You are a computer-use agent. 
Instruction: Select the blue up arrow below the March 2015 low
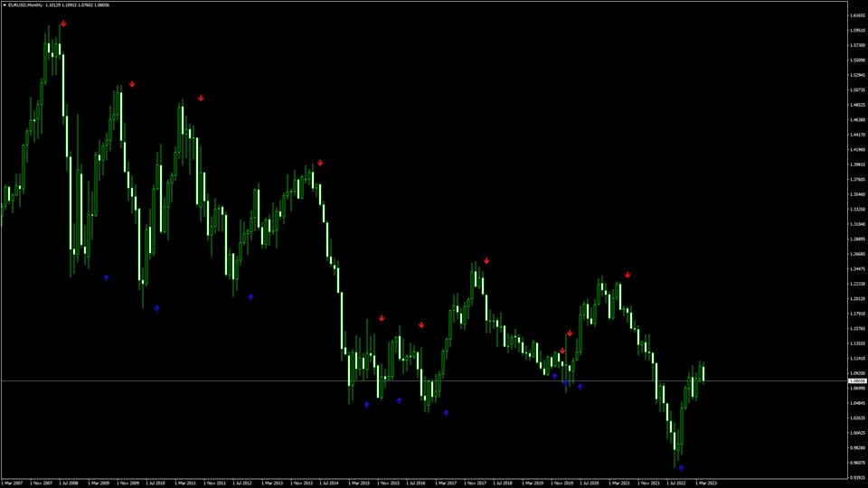tap(366, 405)
